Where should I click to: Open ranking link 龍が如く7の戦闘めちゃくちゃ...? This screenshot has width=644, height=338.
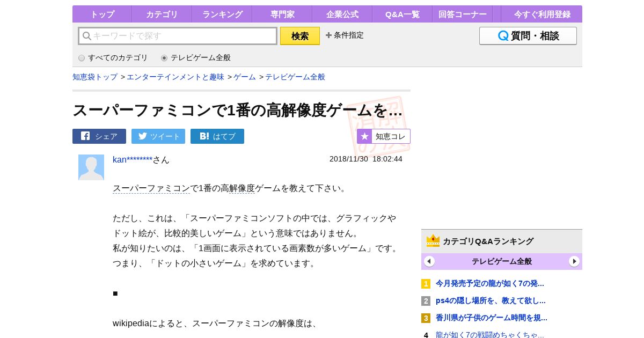coord(490,335)
